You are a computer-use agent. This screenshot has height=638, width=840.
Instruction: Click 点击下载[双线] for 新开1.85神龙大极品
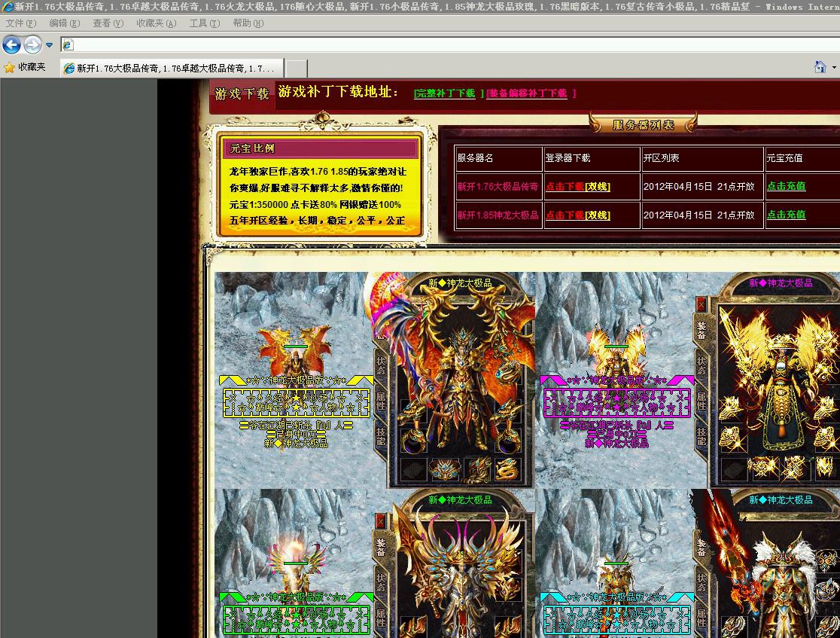578,215
